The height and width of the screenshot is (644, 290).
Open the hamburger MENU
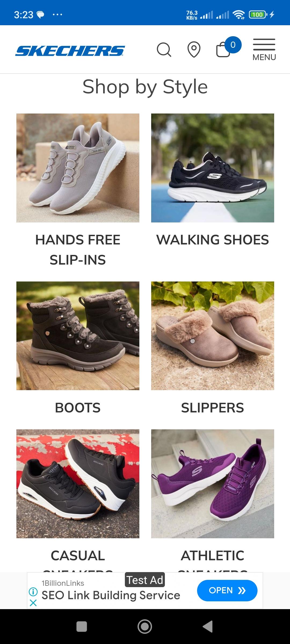264,50
